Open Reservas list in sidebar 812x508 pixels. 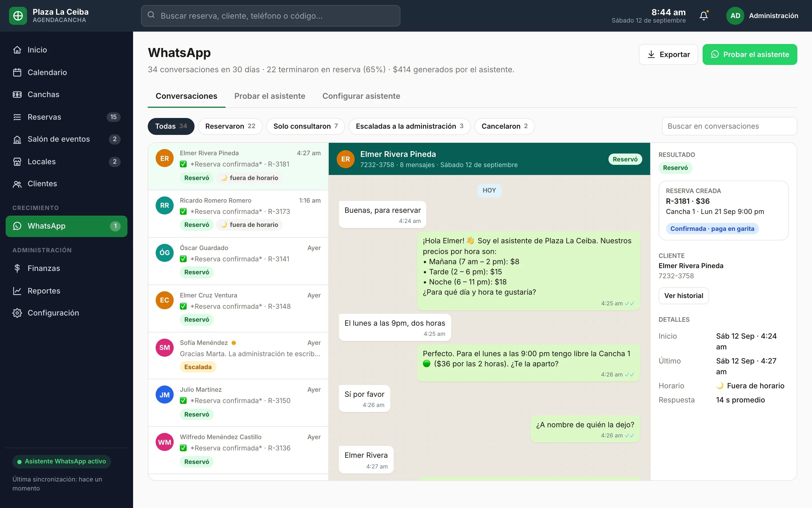click(67, 117)
